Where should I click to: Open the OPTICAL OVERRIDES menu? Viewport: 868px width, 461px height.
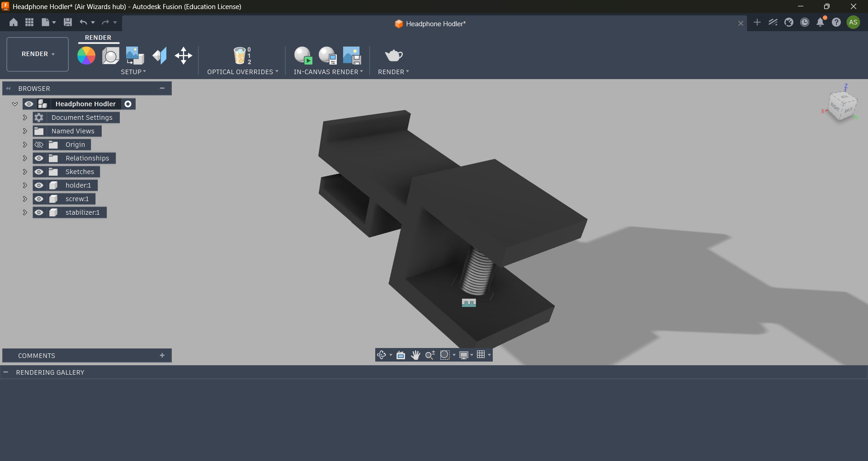[x=243, y=72]
